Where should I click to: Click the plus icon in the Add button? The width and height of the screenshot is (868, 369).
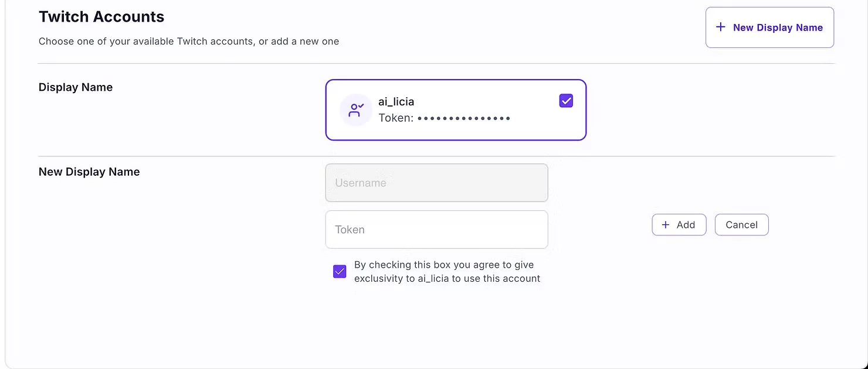pyautogui.click(x=666, y=225)
